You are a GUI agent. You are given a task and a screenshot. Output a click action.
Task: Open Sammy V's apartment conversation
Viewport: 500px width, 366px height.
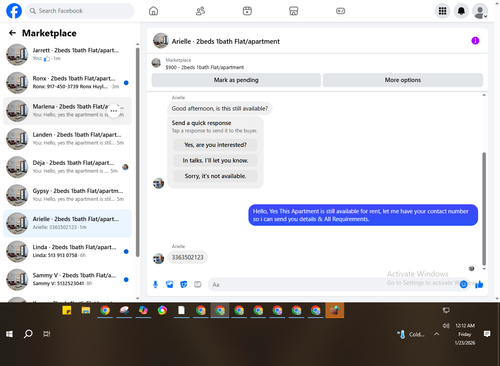click(x=67, y=279)
